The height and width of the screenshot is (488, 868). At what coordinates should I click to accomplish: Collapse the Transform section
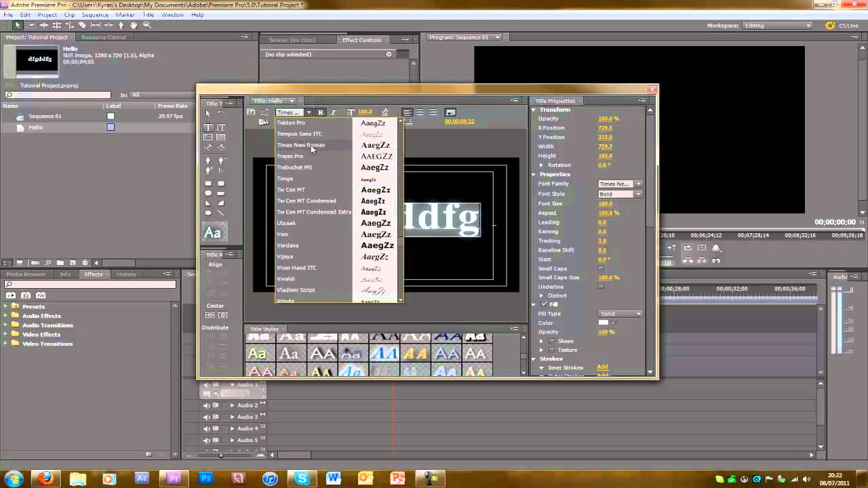pos(534,110)
